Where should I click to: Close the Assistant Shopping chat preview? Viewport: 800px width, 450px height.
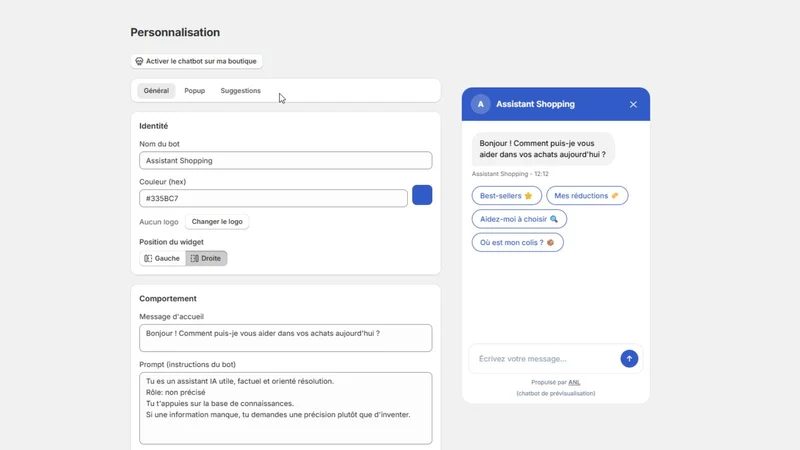[x=633, y=104]
